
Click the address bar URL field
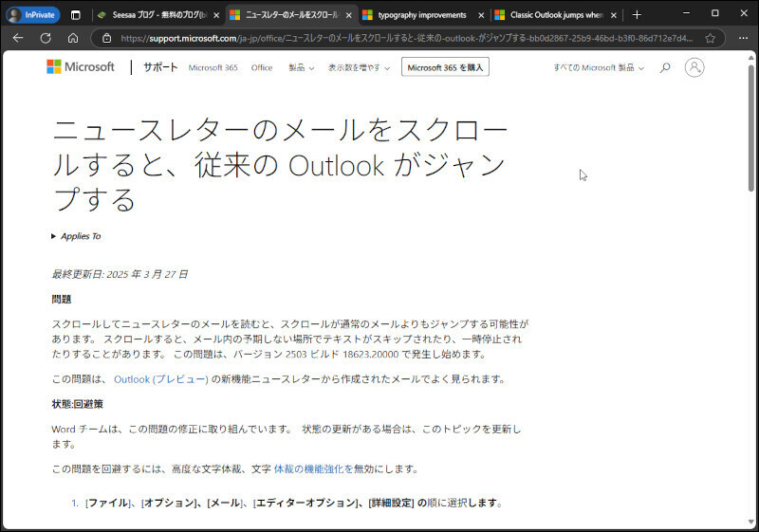[x=407, y=38]
